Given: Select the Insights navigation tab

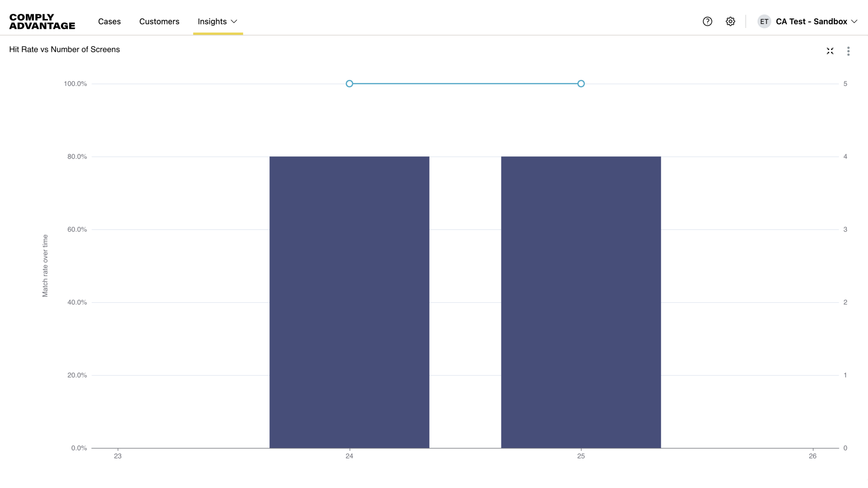Looking at the screenshot, I should (x=212, y=21).
